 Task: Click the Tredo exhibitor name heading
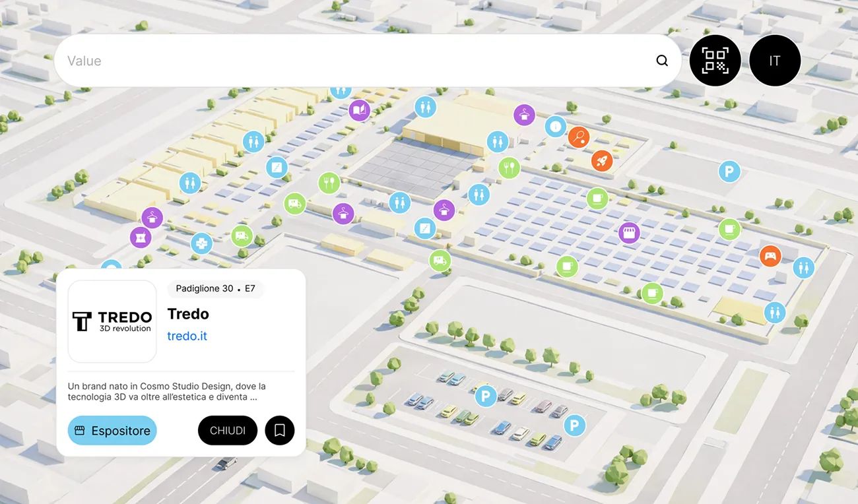(188, 314)
